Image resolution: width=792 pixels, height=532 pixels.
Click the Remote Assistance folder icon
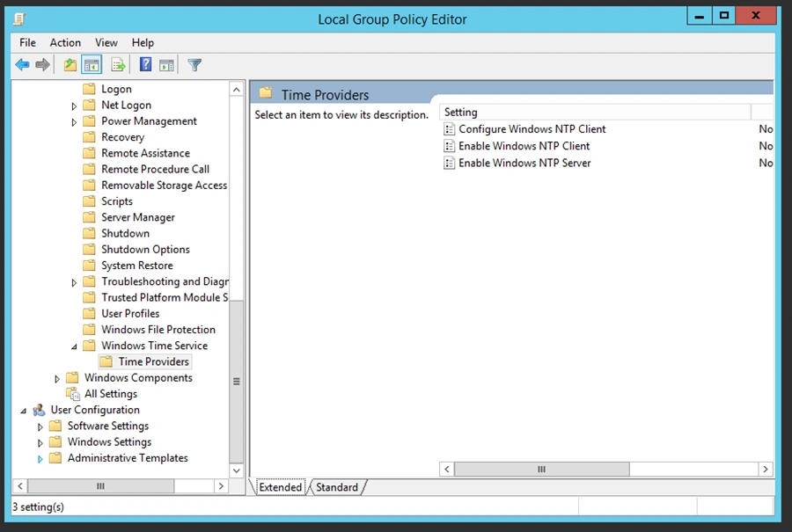(x=90, y=153)
